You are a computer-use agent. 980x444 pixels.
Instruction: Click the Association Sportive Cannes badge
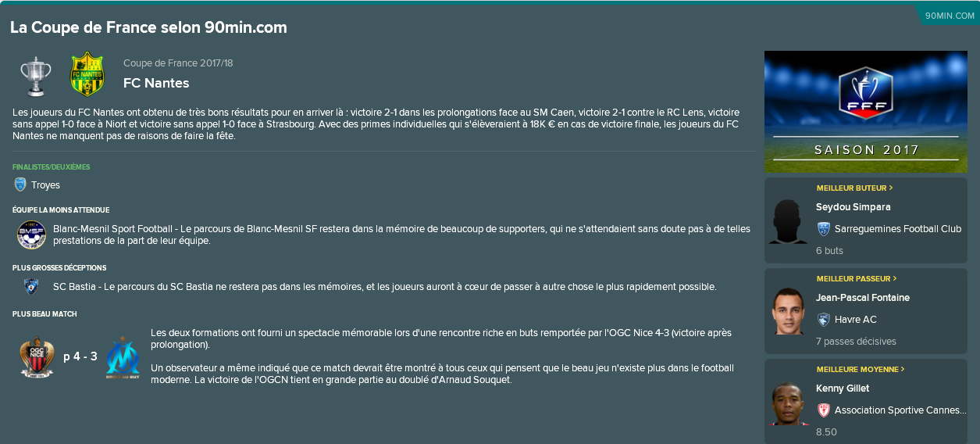pyautogui.click(x=823, y=410)
